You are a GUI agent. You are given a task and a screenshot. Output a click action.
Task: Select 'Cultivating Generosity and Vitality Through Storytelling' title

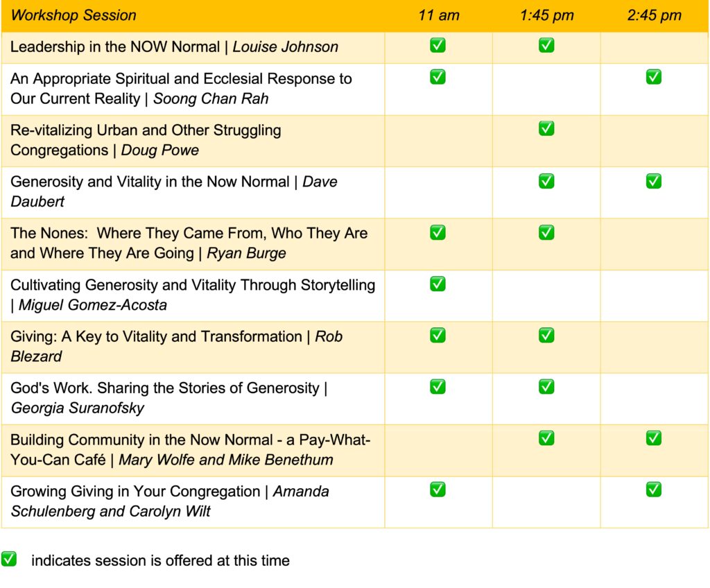point(193,285)
